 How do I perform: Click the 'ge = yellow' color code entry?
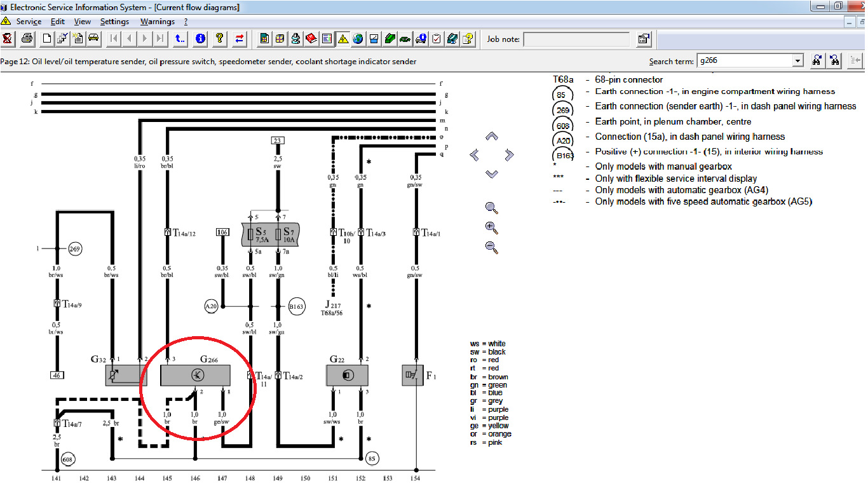pyautogui.click(x=489, y=426)
